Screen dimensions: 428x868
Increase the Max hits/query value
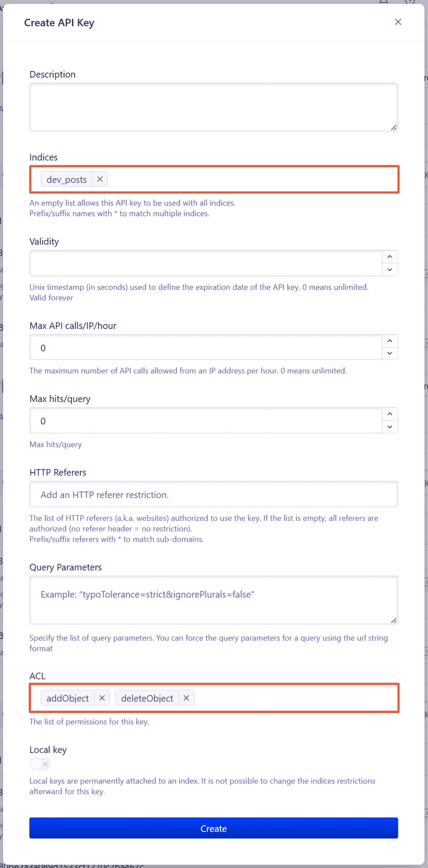coord(389,413)
